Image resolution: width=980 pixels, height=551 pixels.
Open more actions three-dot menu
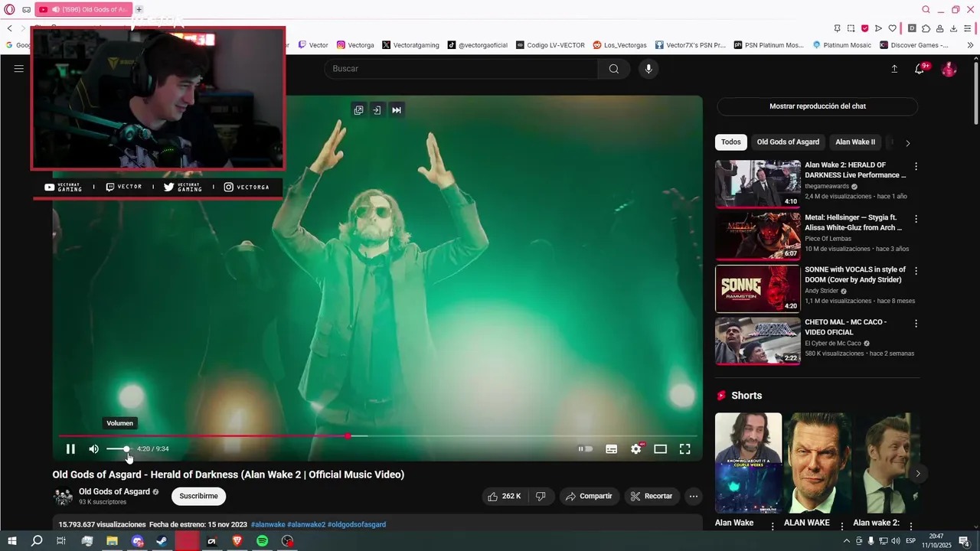pyautogui.click(x=693, y=497)
